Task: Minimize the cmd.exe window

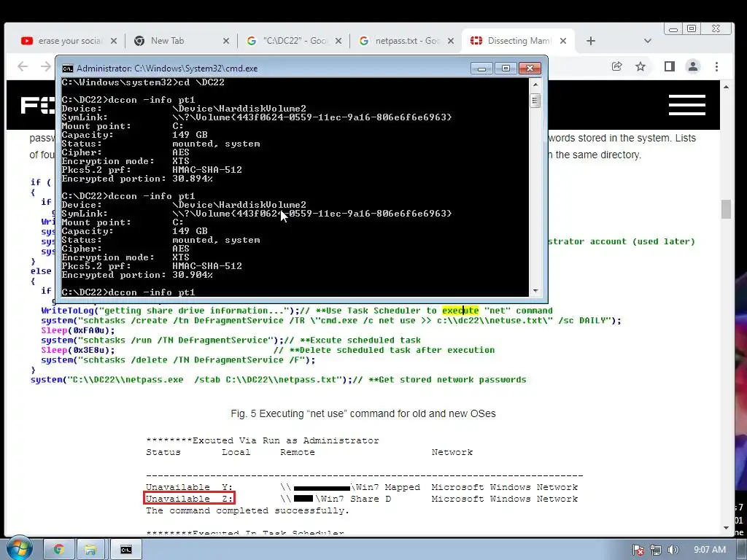Action: [481, 69]
